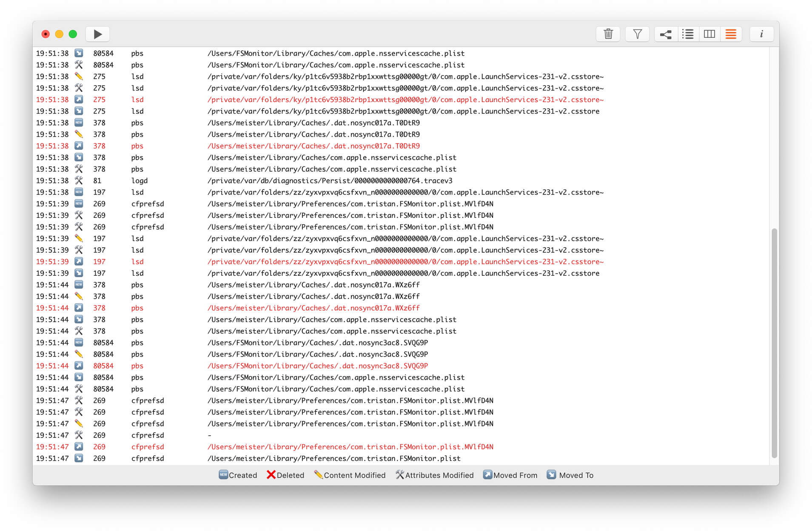The height and width of the screenshot is (531, 812).
Task: Switch to bulleted list view icon
Action: coord(687,34)
